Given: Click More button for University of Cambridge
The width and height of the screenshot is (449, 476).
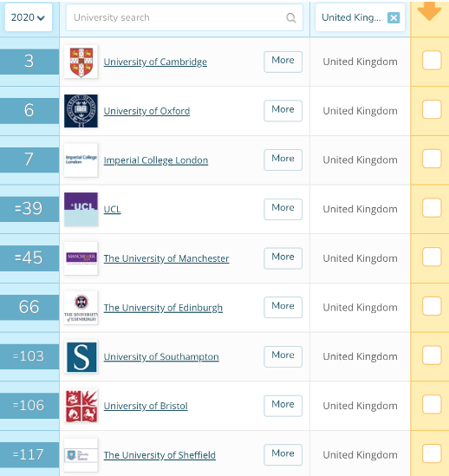Looking at the screenshot, I should point(283,62).
